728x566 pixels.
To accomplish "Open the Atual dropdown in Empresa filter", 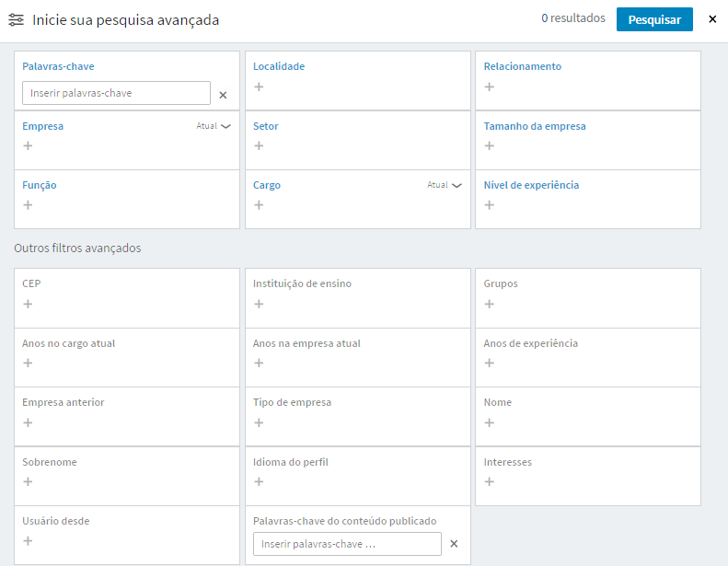I will 214,126.
